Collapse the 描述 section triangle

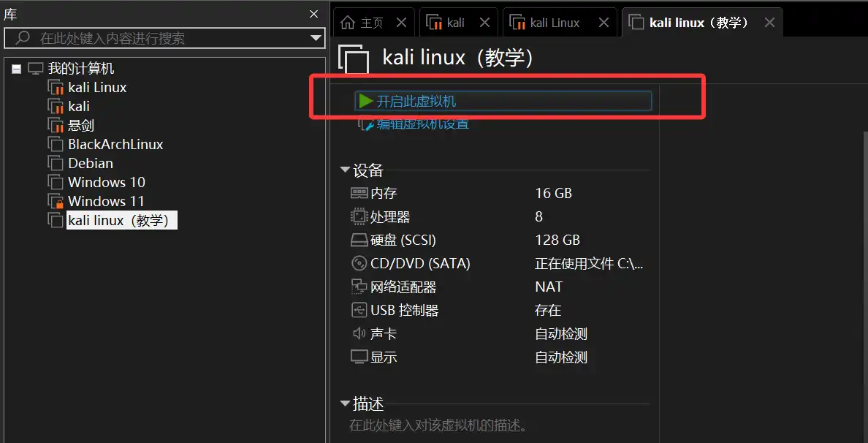(346, 403)
